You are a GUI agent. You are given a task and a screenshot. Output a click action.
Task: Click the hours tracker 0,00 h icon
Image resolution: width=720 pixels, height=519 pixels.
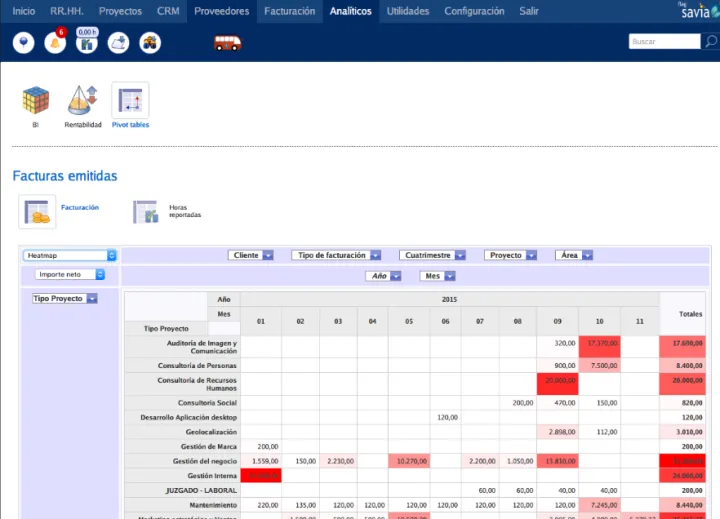pos(87,43)
